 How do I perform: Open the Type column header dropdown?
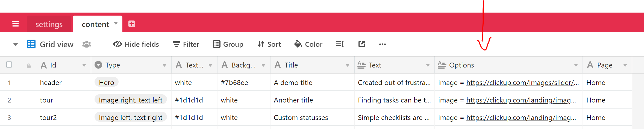tap(164, 65)
